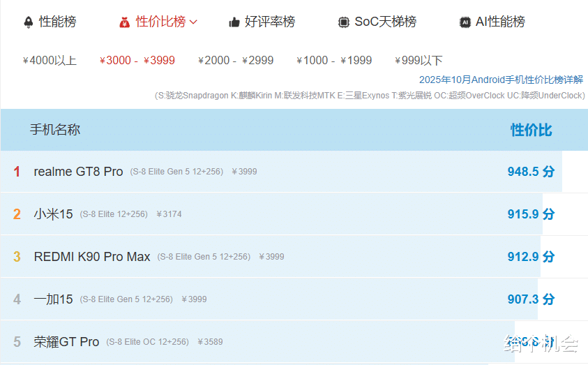
Task: Click the 915.9 分 score
Action: (531, 214)
